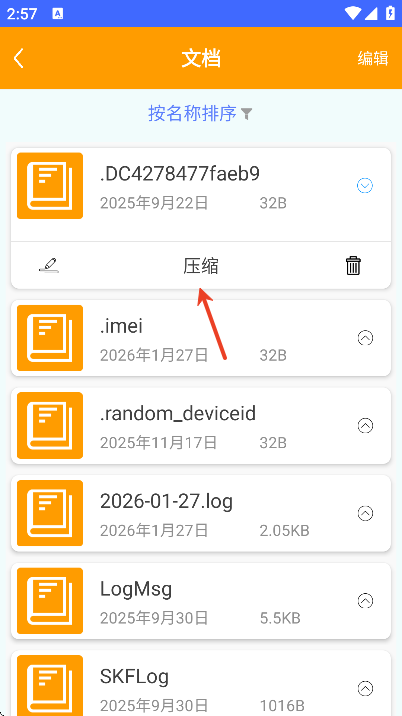Tap the 编辑 edit button
Viewport: 402px width, 716px height.
[x=373, y=58]
